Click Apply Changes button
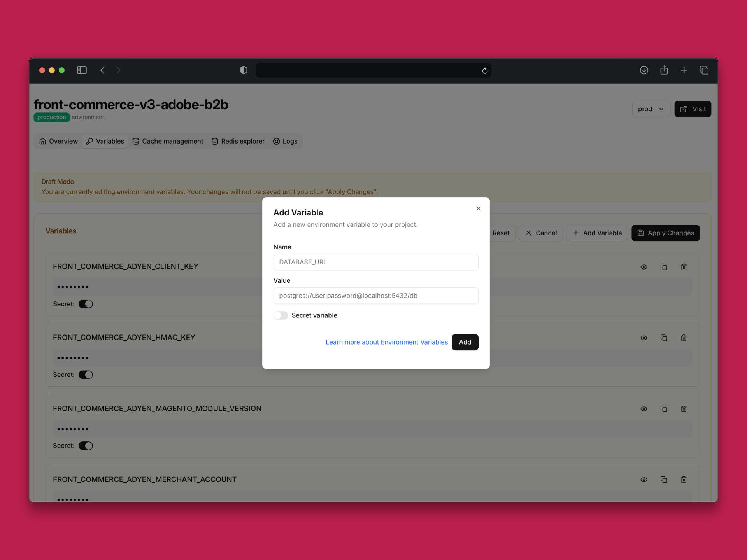Screen dimensions: 747x560 tap(665, 233)
